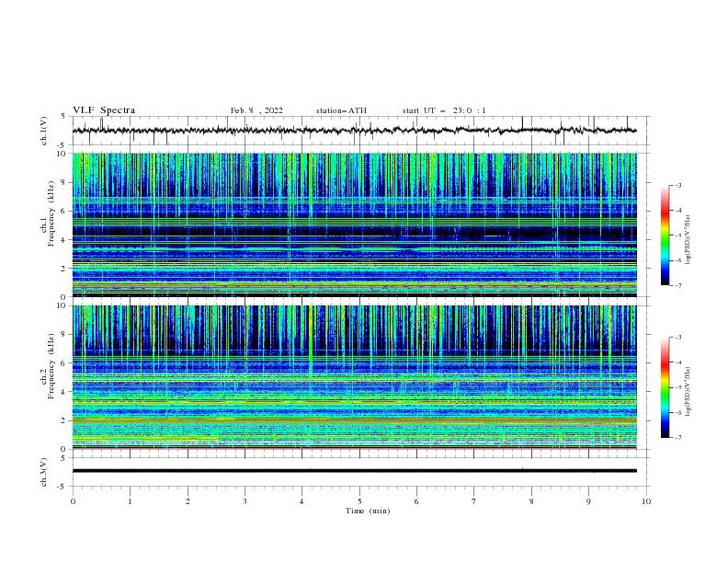The height and width of the screenshot is (563, 728).
Task: Click time axis tick label "2" at bottom
Action: point(188,501)
